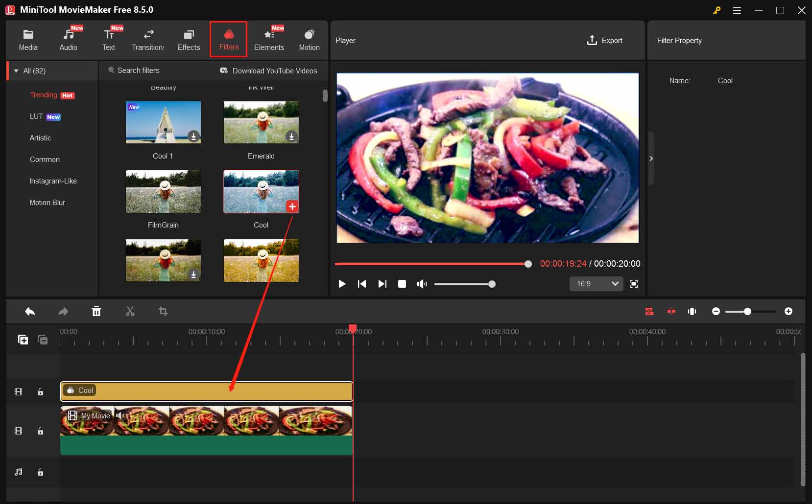Image resolution: width=812 pixels, height=504 pixels.
Task: Click the timeline zoom slider
Action: pos(748,311)
